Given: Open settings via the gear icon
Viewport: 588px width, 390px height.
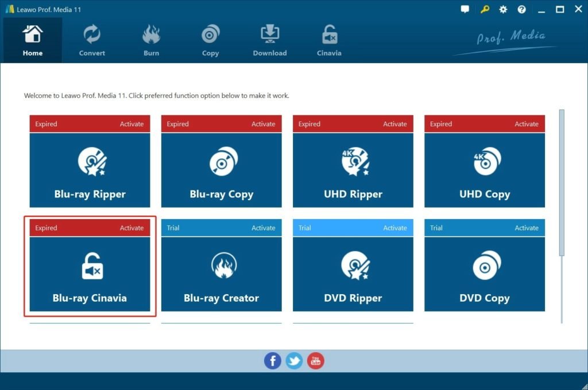Looking at the screenshot, I should [x=503, y=9].
